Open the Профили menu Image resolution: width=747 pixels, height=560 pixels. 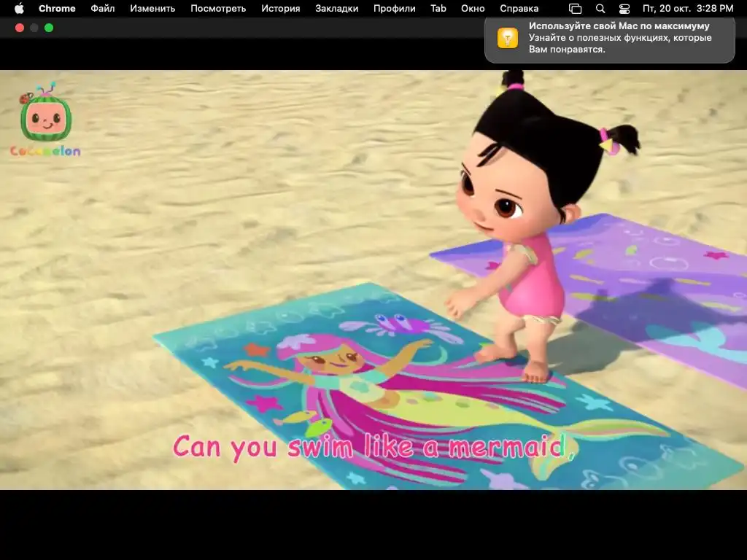pyautogui.click(x=395, y=9)
